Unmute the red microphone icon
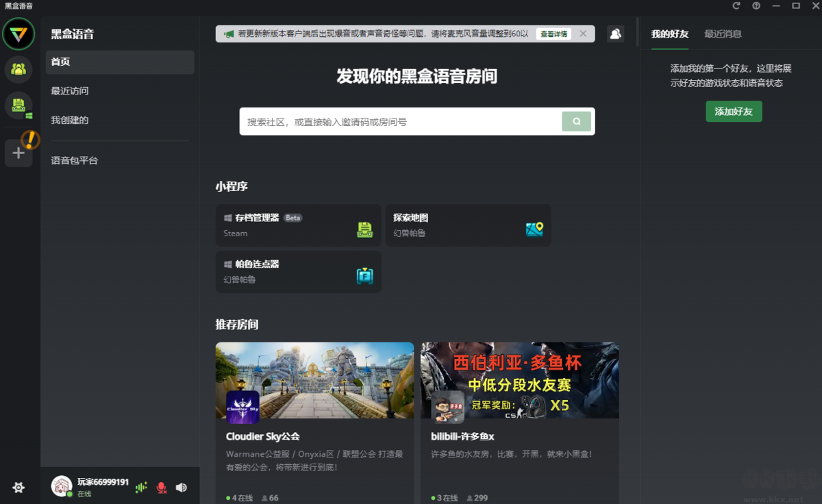822x504 pixels. tap(161, 487)
